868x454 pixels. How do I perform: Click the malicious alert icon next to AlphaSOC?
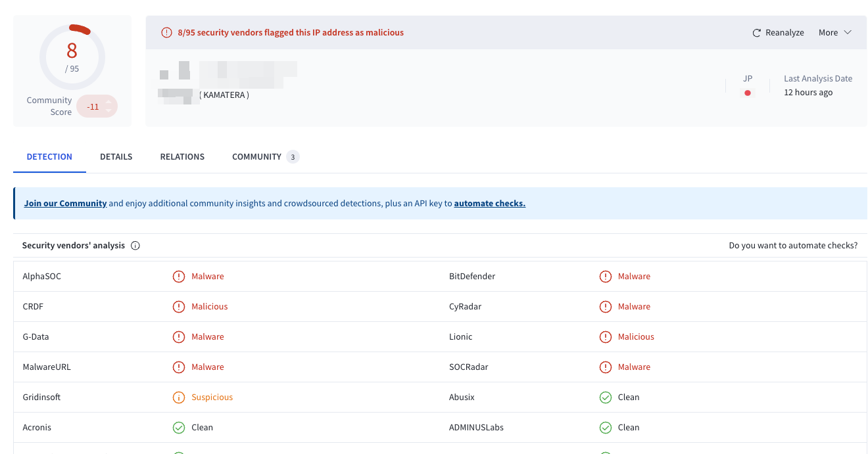(179, 276)
